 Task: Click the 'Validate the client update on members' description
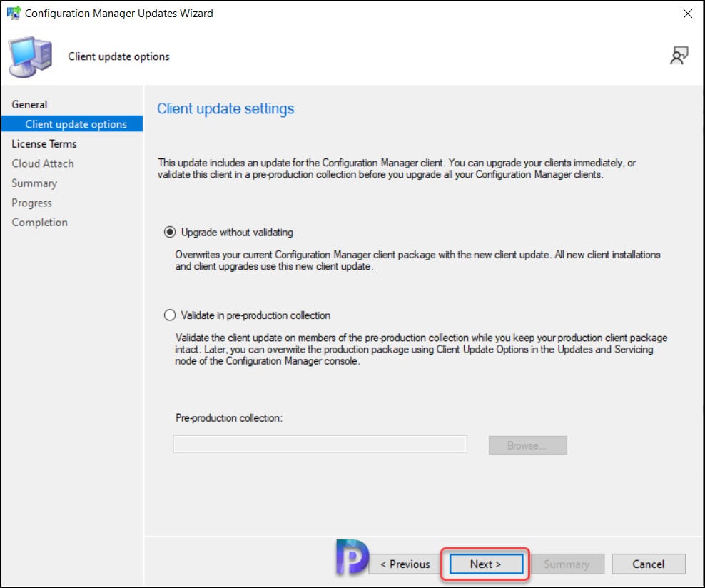tap(421, 349)
